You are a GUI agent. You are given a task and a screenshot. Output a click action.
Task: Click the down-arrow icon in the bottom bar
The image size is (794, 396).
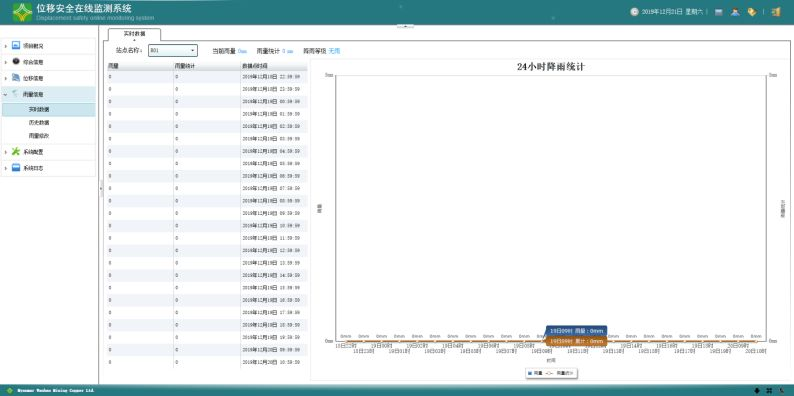[757, 390]
